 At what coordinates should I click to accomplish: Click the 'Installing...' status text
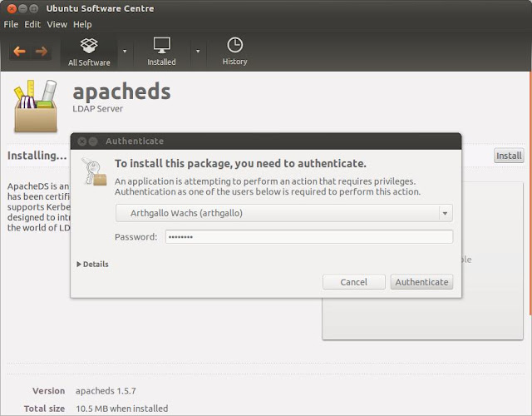click(37, 156)
